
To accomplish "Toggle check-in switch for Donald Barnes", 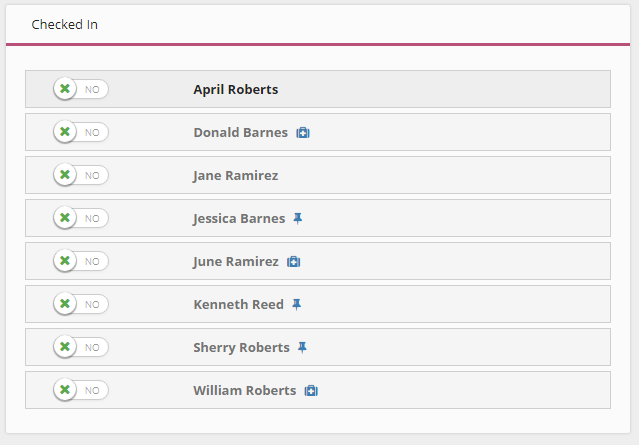I will tap(81, 132).
